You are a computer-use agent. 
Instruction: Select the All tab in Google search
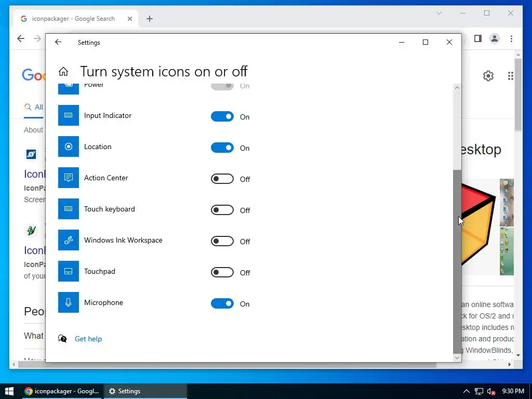point(34,107)
